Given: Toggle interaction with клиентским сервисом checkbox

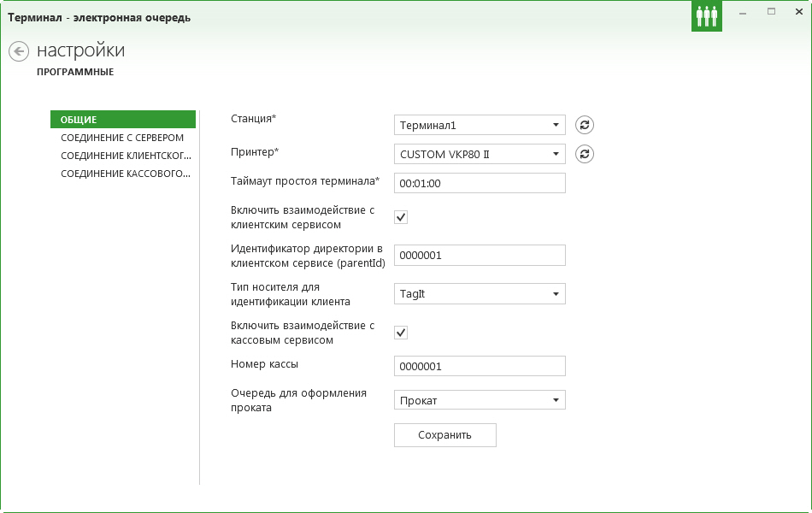Looking at the screenshot, I should [401, 217].
